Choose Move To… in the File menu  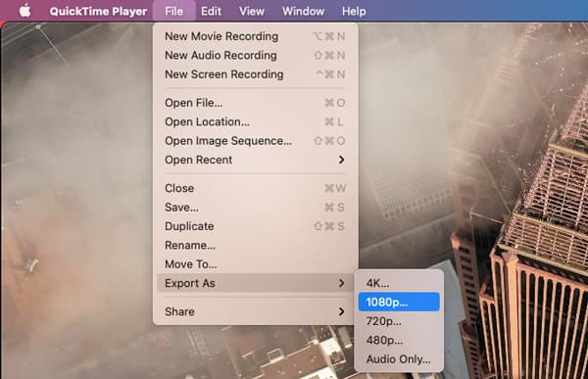[256, 264]
